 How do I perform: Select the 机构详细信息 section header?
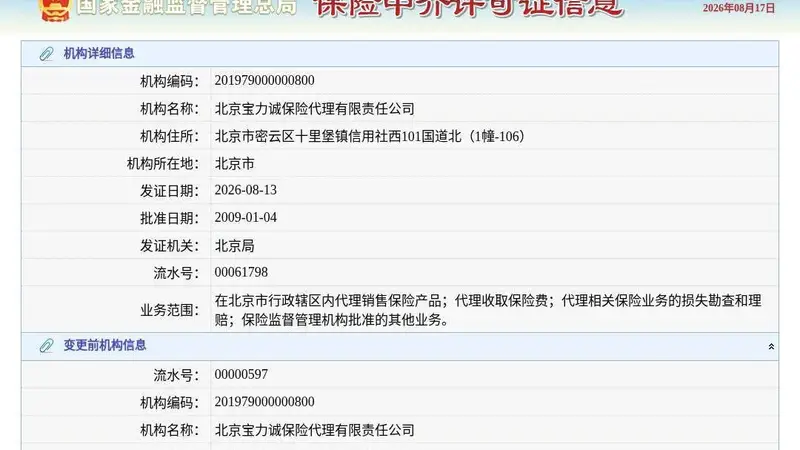(399, 54)
